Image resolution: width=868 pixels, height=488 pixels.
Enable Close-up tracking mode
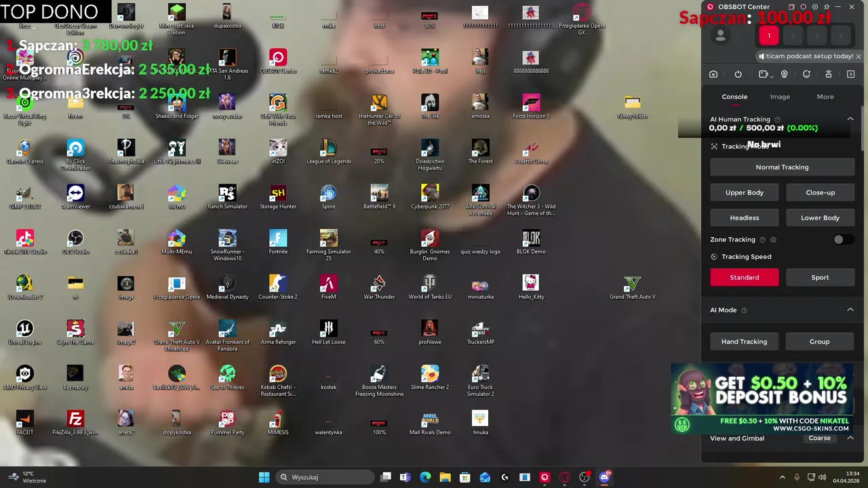(820, 192)
